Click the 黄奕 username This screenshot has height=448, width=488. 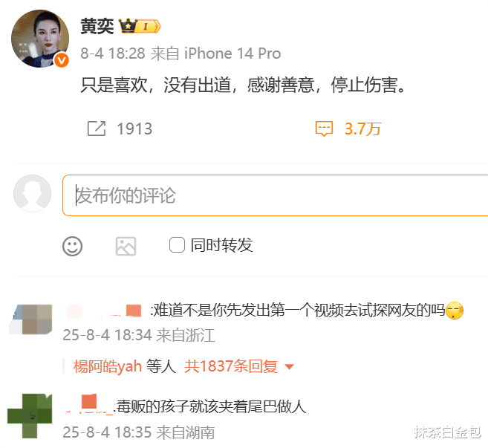click(97, 26)
